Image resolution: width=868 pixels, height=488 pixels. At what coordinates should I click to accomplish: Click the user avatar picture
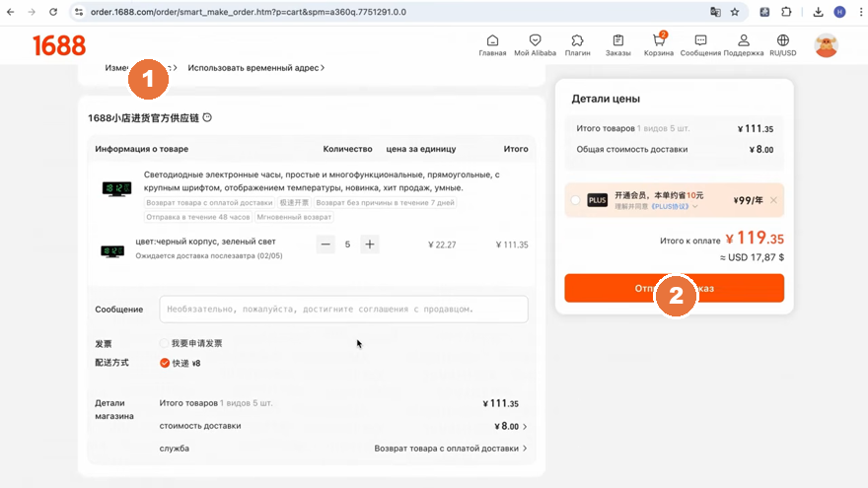pyautogui.click(x=826, y=45)
